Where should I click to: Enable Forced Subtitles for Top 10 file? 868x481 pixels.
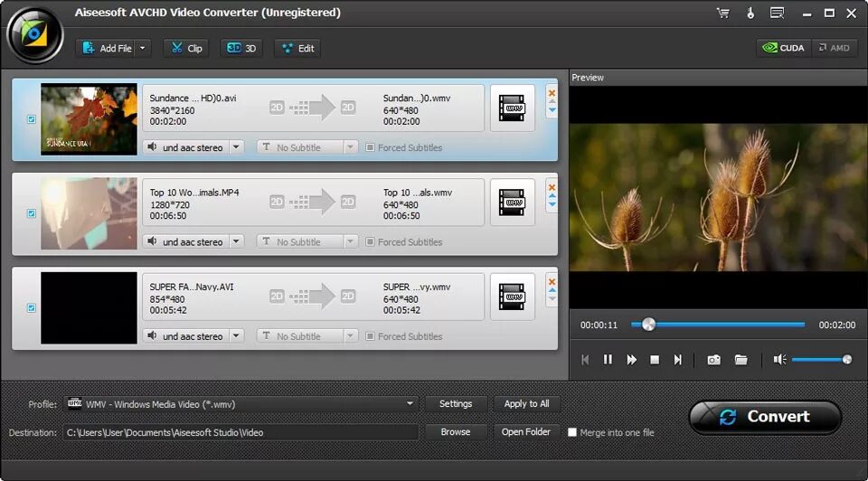pos(370,242)
